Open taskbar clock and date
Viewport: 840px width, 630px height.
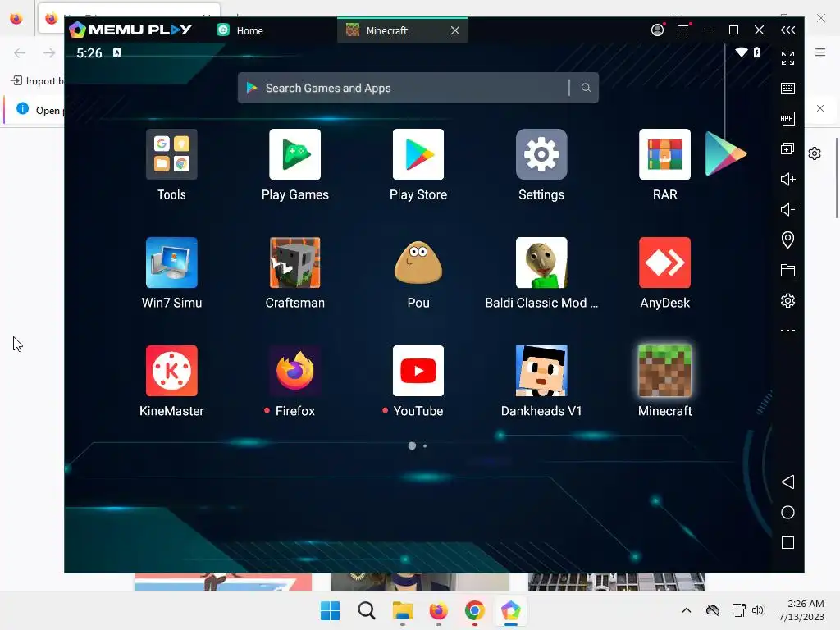[801, 610]
